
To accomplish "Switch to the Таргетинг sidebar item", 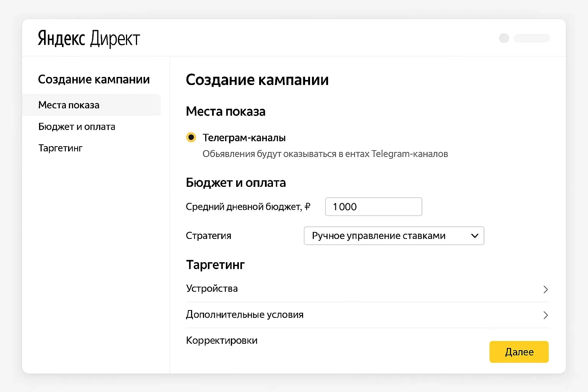I will (x=60, y=148).
